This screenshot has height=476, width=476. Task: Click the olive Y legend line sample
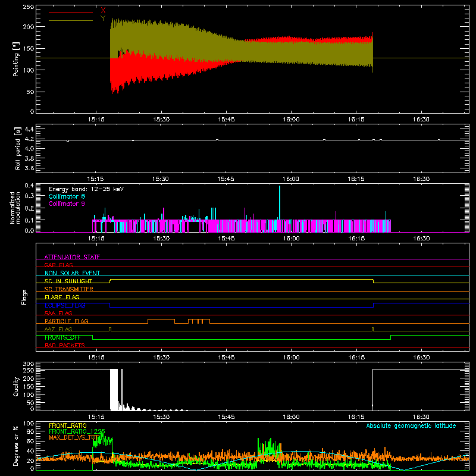pos(71,21)
